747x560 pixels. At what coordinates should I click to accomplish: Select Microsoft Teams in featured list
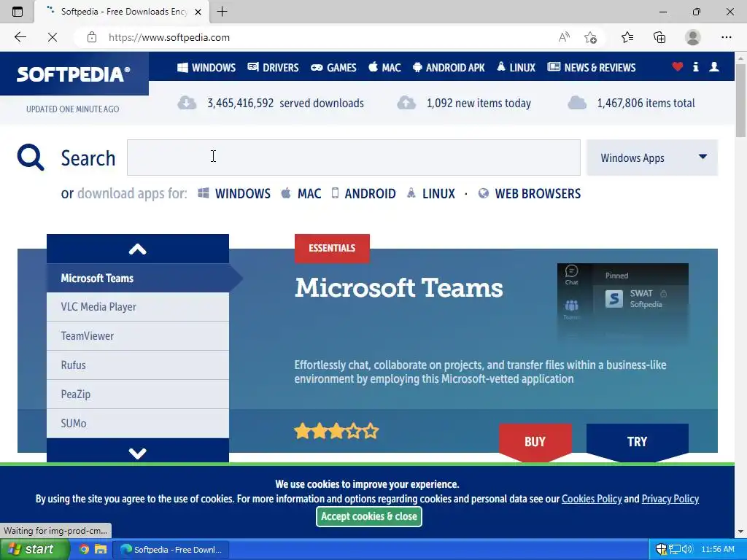pos(138,278)
